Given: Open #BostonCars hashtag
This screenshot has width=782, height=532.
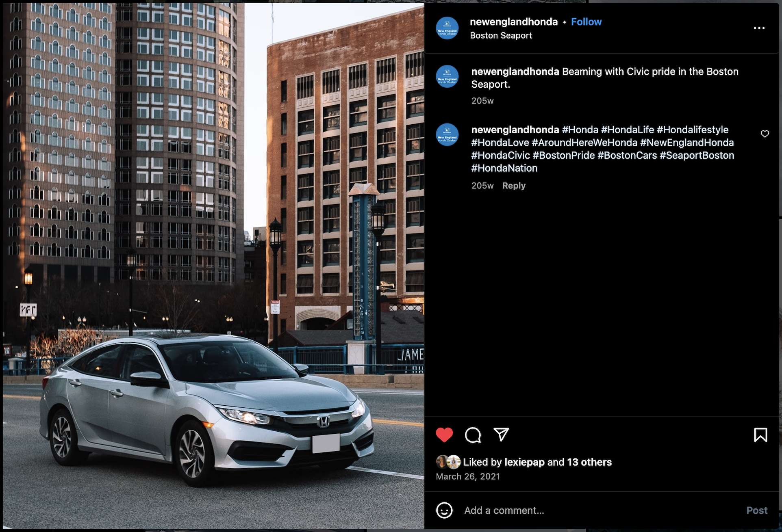Looking at the screenshot, I should (627, 156).
